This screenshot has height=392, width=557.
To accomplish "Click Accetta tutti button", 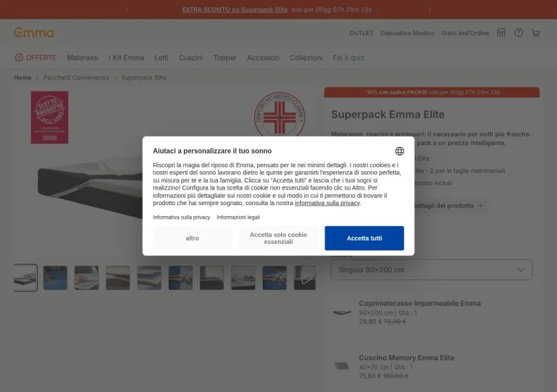I will [x=364, y=238].
